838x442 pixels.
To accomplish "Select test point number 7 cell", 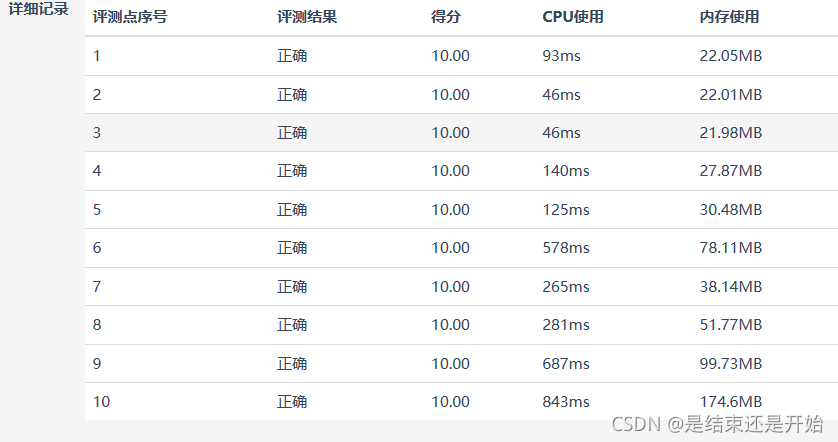I will point(97,286).
